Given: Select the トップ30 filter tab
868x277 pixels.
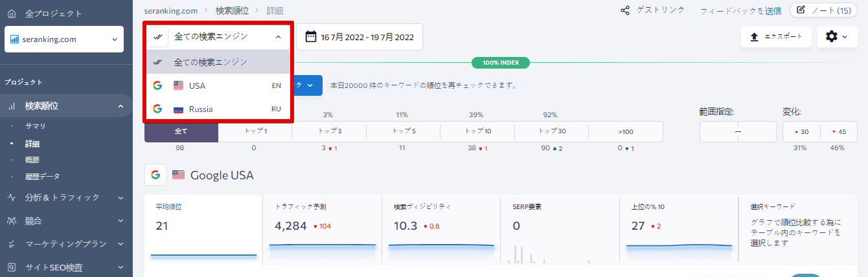Looking at the screenshot, I should pos(551,131).
